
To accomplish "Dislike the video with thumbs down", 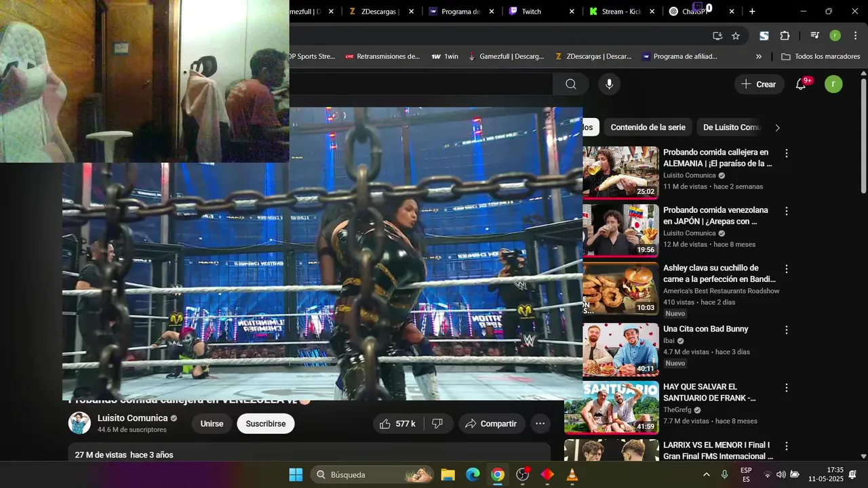I will pos(438,424).
